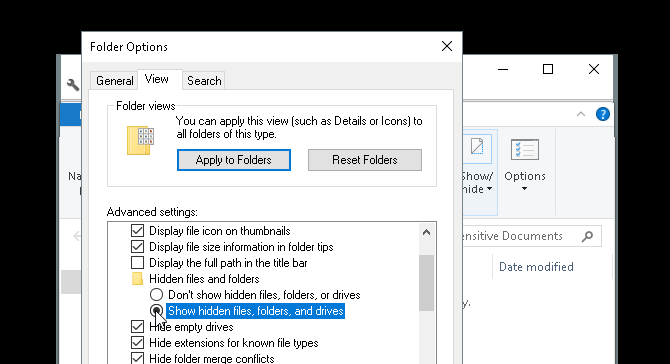Toggle Hide folder merge conflicts checkbox
The width and height of the screenshot is (670, 364).
(x=137, y=358)
